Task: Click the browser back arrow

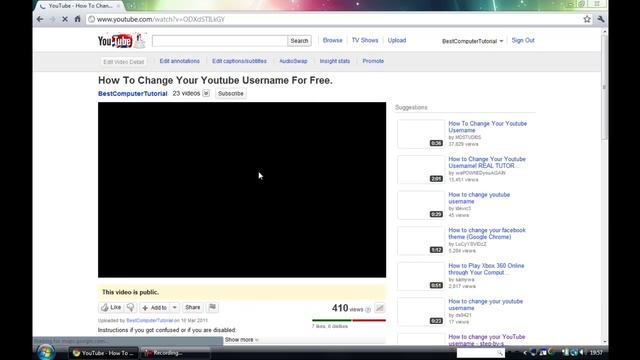Action: (x=40, y=19)
